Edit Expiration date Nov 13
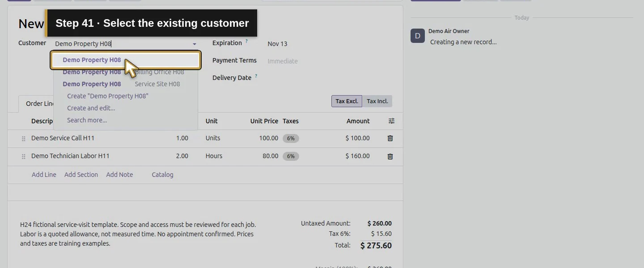This screenshot has height=268, width=644. [277, 44]
